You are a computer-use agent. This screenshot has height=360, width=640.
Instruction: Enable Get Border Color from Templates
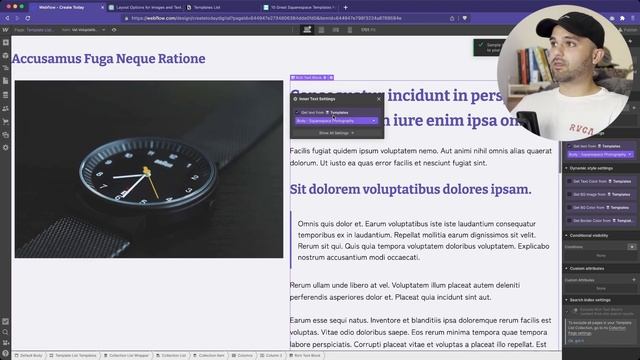click(x=569, y=220)
